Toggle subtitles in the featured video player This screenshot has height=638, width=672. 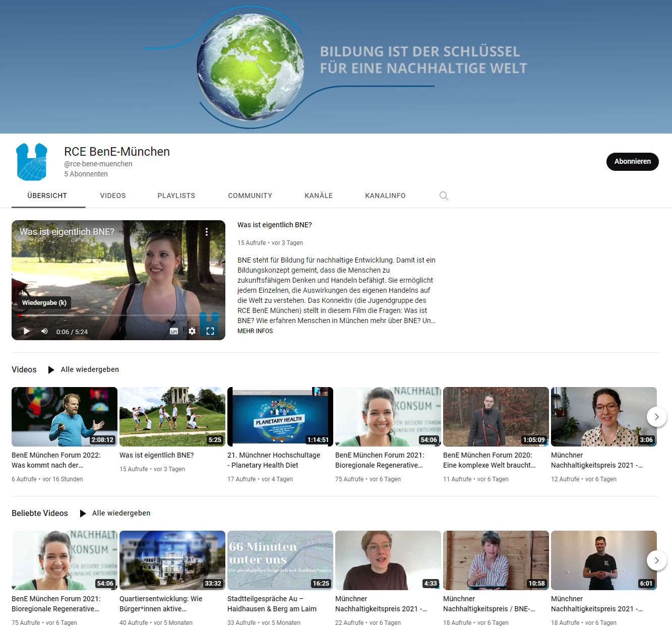[174, 331]
